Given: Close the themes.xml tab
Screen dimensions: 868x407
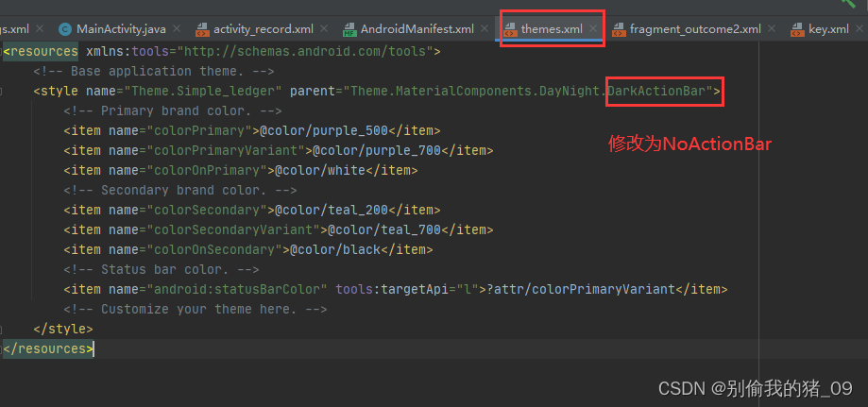Looking at the screenshot, I should click(x=593, y=28).
